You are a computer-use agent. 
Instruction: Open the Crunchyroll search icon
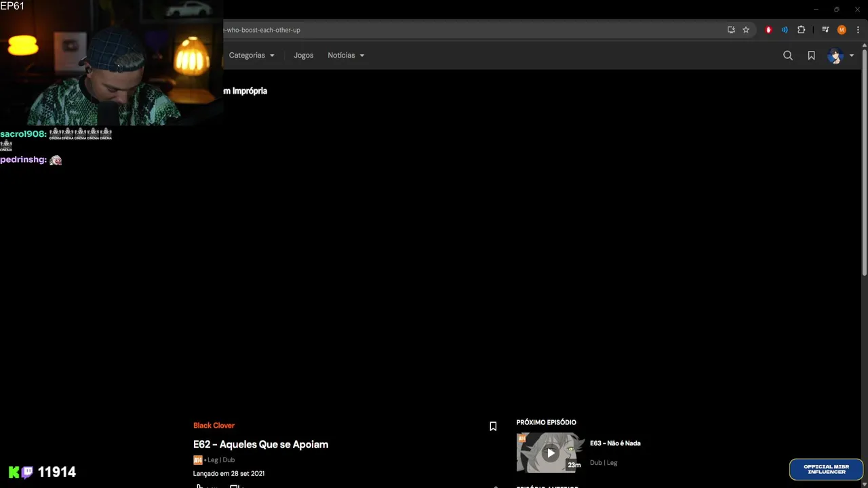click(x=787, y=56)
